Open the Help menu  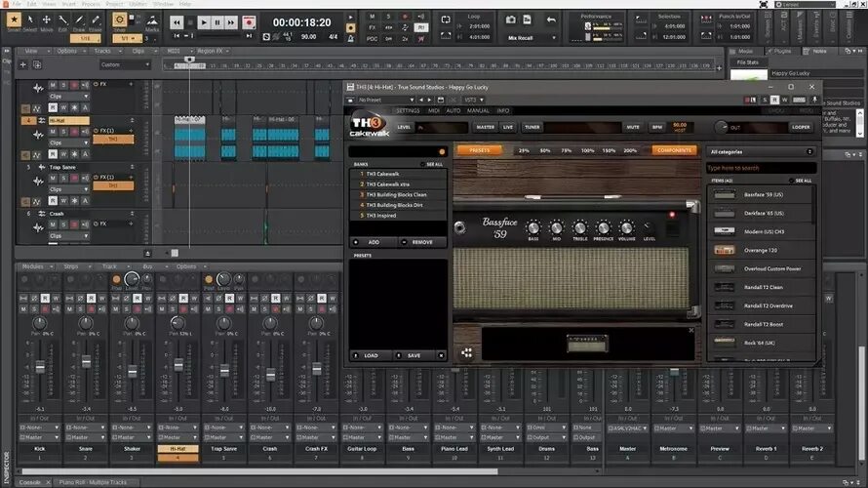pyautogui.click(x=185, y=4)
